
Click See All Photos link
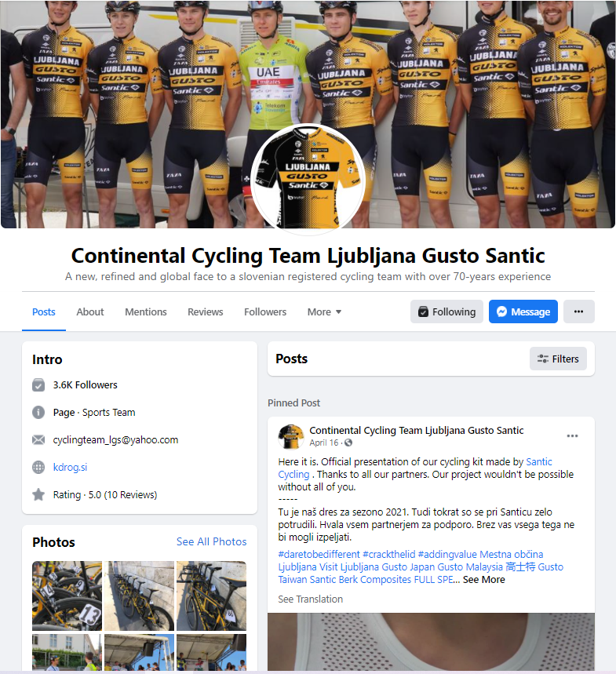(x=212, y=541)
